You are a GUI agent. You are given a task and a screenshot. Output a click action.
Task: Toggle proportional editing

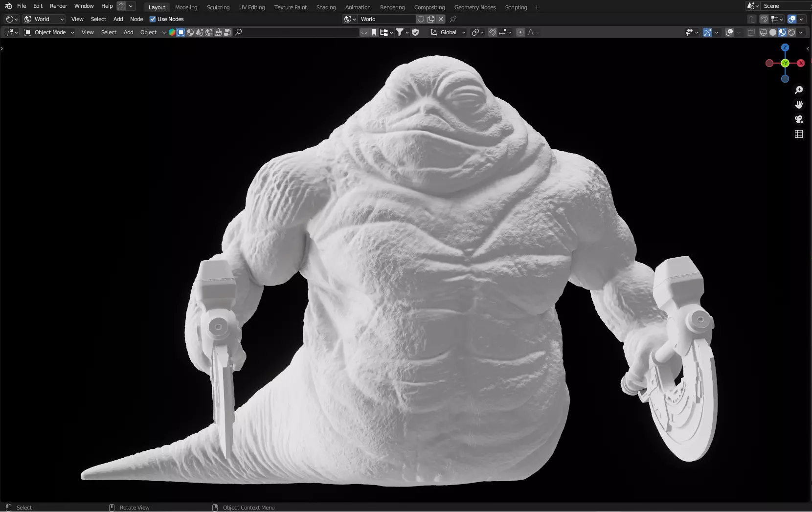(x=520, y=32)
